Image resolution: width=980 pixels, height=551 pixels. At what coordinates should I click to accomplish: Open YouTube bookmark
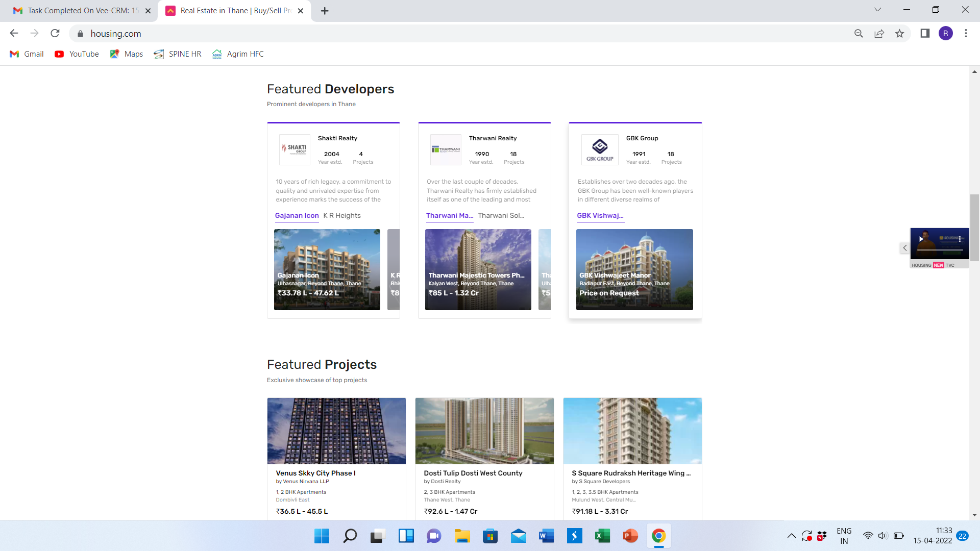pos(77,54)
